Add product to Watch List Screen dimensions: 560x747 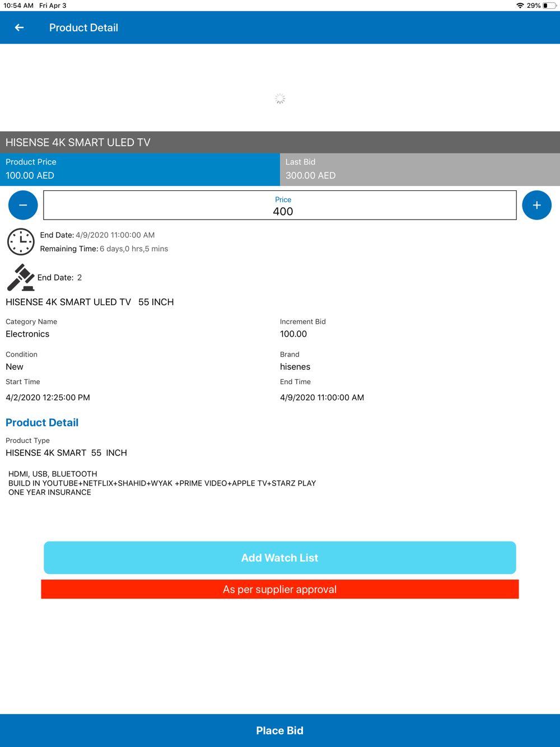pyautogui.click(x=280, y=558)
